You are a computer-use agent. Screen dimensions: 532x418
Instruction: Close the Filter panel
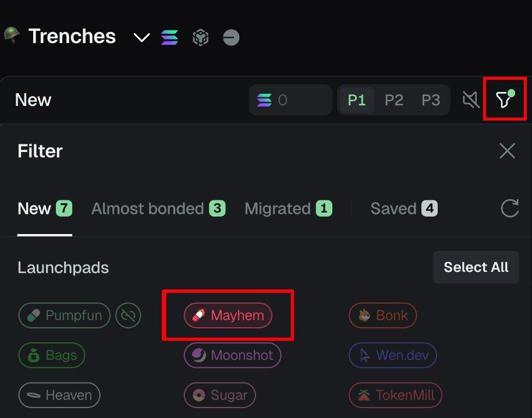click(x=507, y=151)
